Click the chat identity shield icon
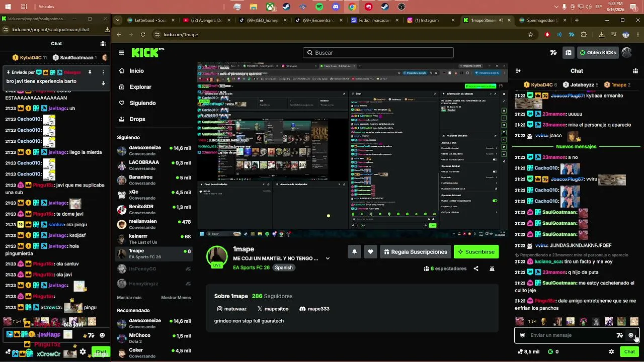This screenshot has height=362, width=644. point(523,335)
